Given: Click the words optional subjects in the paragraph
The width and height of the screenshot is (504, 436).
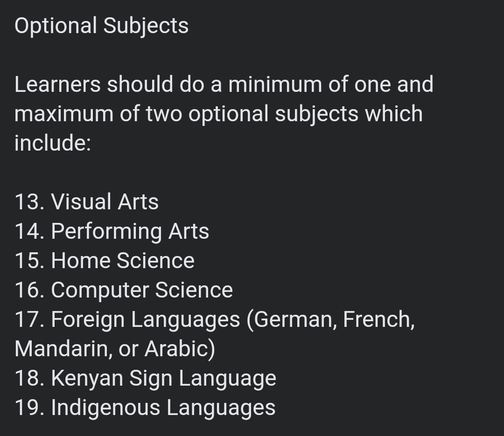Looking at the screenshot, I should 273,114.
